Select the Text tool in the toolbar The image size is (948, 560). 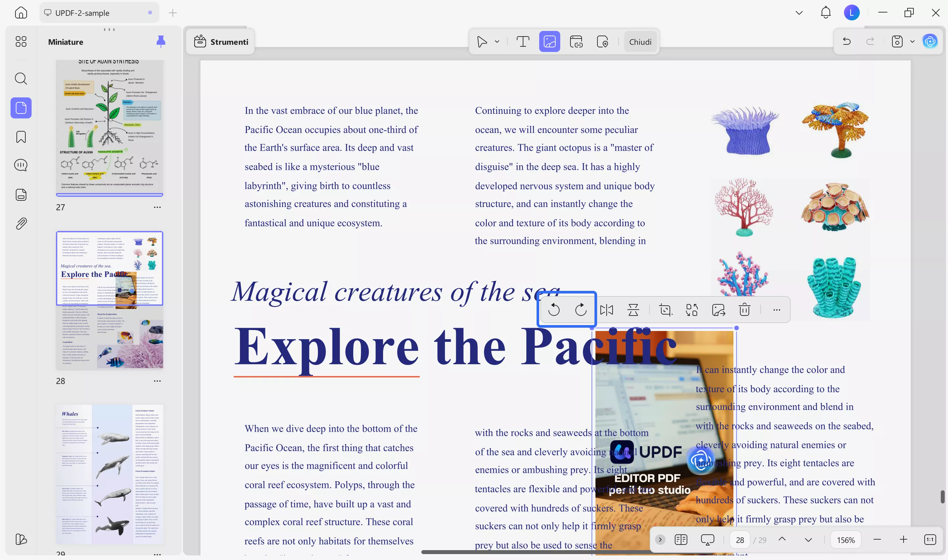[522, 41]
